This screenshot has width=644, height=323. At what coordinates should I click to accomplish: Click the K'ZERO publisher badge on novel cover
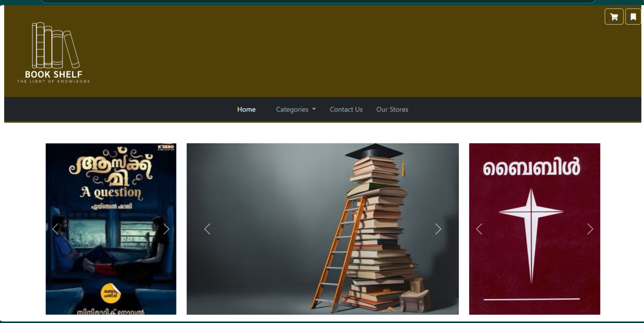click(x=166, y=147)
